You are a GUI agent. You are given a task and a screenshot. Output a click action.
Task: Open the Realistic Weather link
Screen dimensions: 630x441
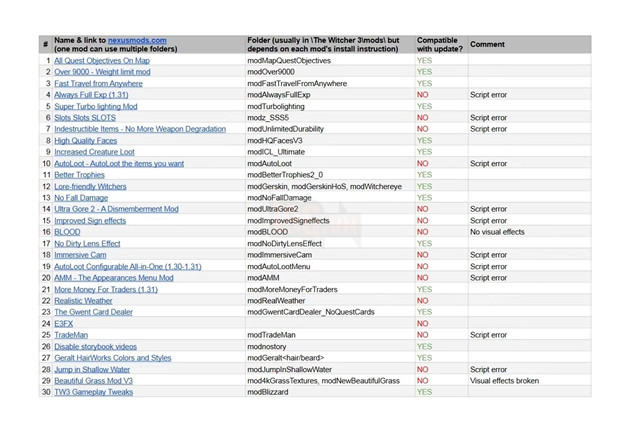(83, 301)
